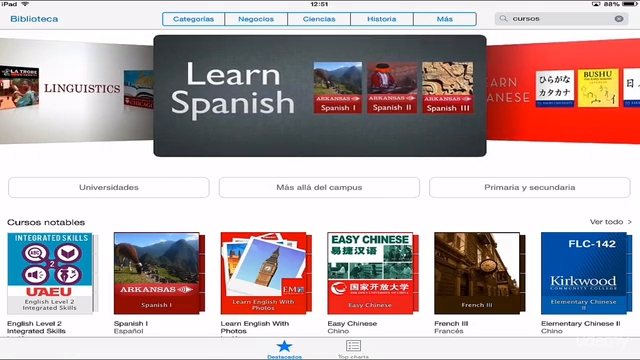Open the Spanish I banner cover
Viewport: 640px width, 360px height.
click(338, 87)
